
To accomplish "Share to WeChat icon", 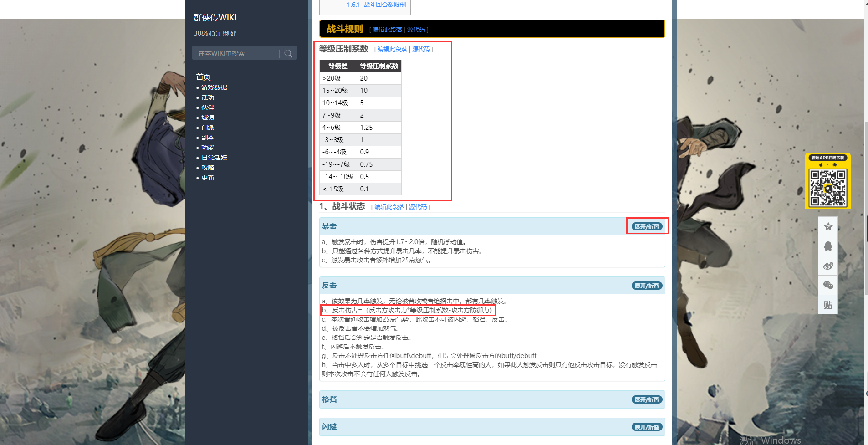I will pyautogui.click(x=828, y=285).
